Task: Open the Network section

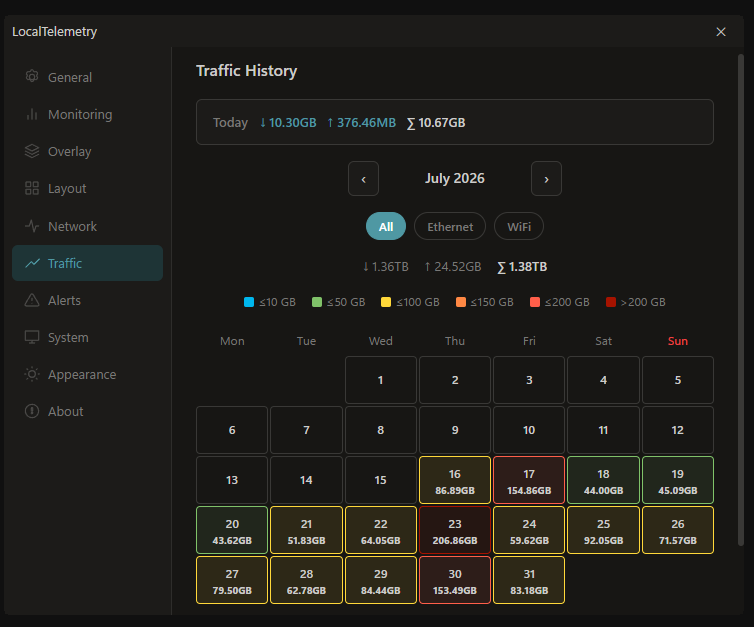Action: pos(88,226)
